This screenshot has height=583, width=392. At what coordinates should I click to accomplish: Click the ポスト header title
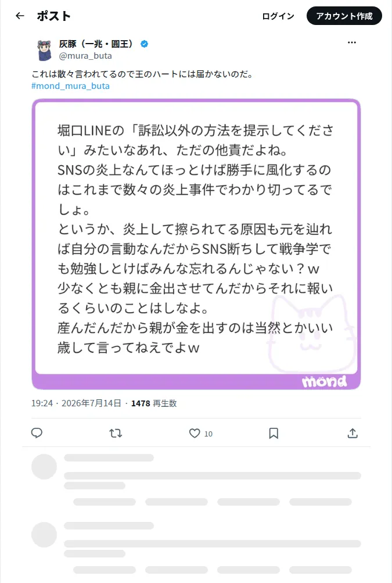pos(54,16)
